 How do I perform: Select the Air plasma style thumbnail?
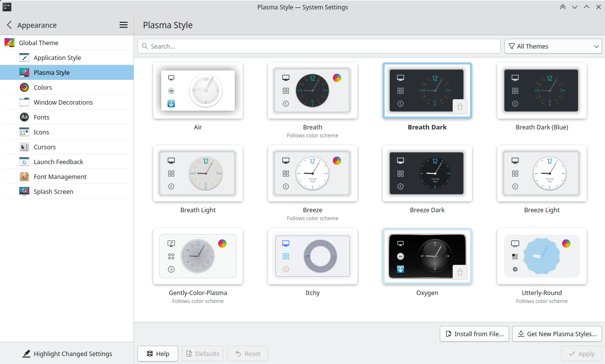[198, 91]
